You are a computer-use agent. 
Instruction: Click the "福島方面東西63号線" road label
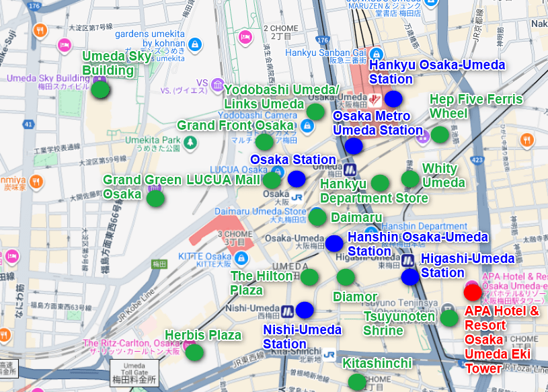[61, 306]
